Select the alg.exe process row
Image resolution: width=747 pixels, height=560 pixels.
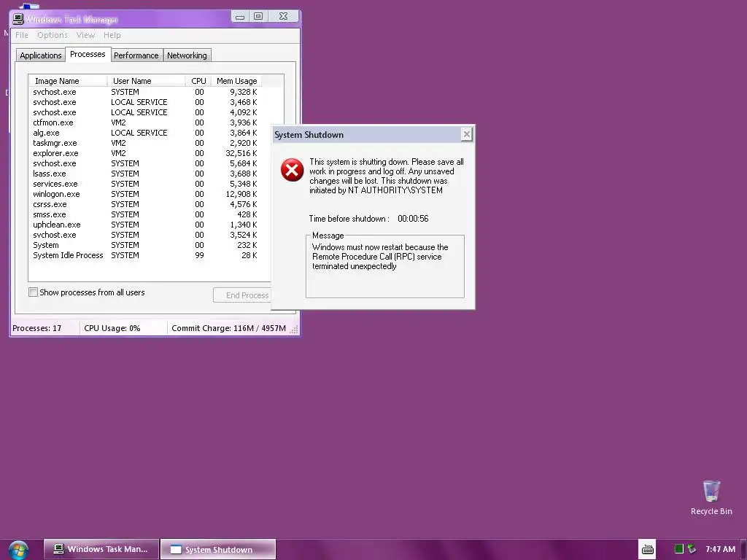tap(145, 133)
